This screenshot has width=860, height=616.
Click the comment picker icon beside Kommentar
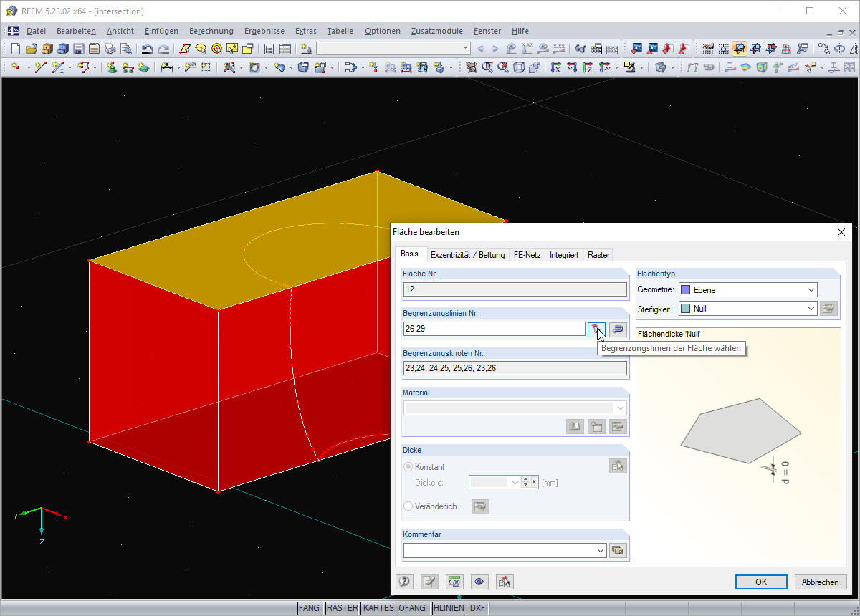tap(618, 551)
